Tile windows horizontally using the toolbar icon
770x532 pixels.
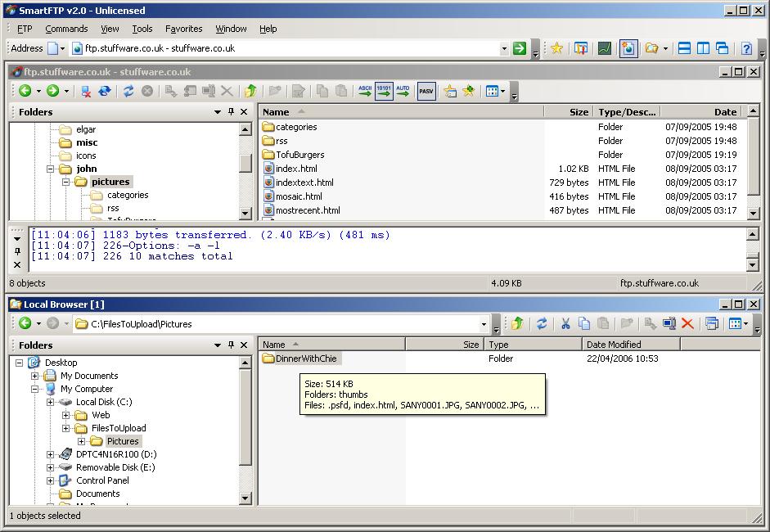pos(684,48)
